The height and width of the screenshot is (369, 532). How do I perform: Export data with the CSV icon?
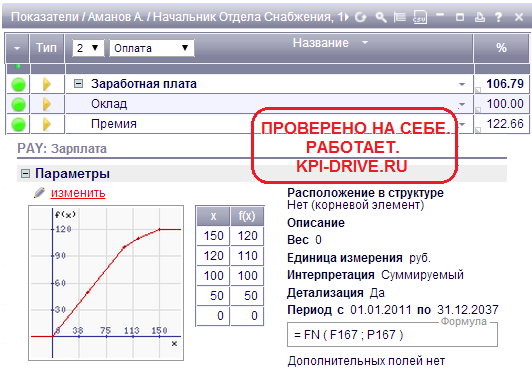click(x=420, y=17)
